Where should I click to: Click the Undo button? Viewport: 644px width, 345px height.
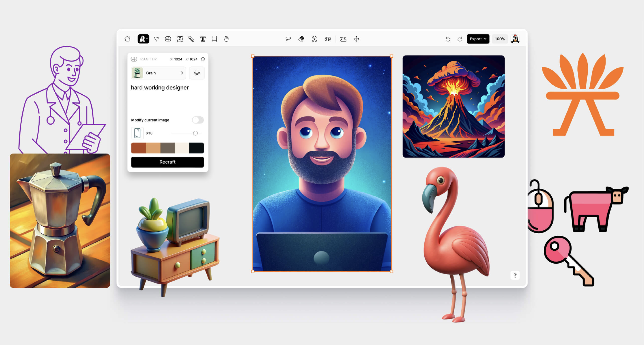(448, 39)
